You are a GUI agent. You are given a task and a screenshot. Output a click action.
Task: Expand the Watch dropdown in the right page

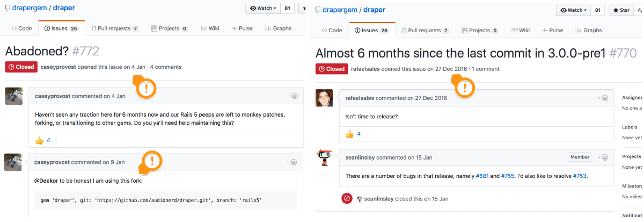[574, 10]
